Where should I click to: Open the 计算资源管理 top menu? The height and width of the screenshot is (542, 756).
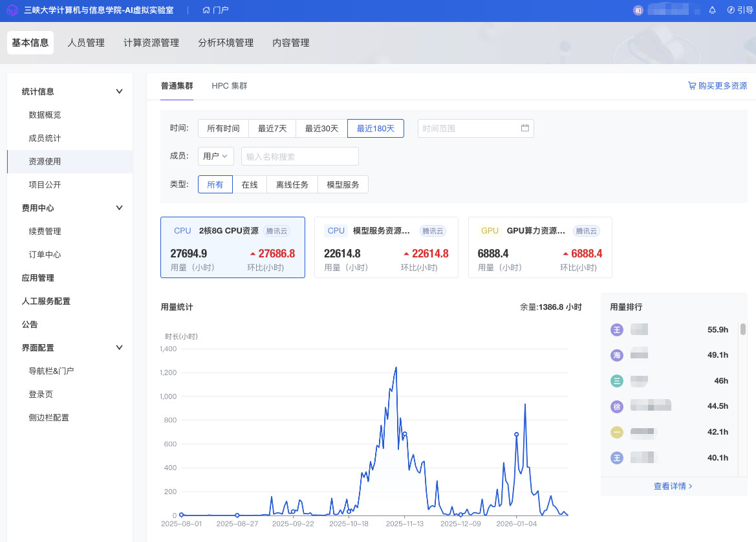(151, 43)
